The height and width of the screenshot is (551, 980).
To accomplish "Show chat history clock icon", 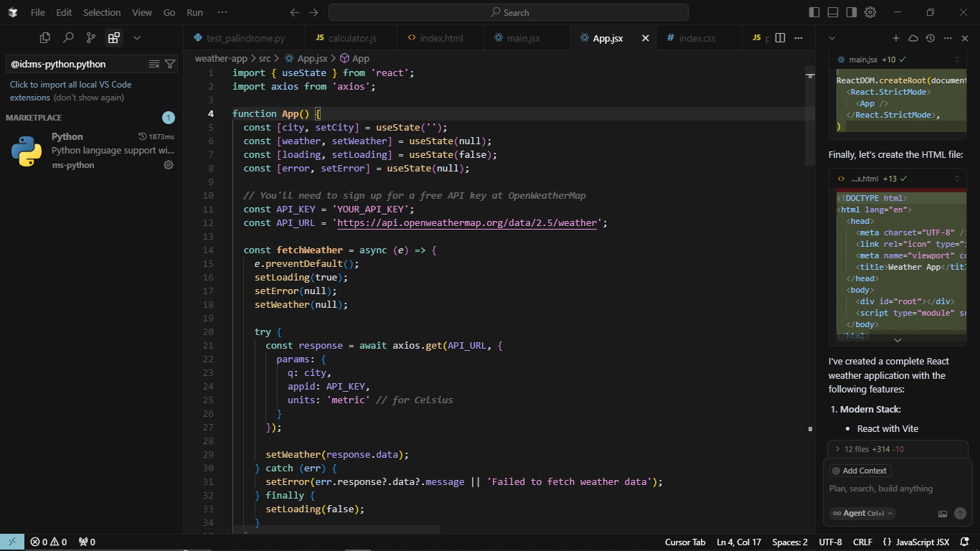I will 930,38.
